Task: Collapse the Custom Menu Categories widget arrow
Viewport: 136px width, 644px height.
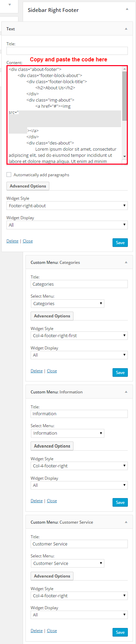Action: 126,263
